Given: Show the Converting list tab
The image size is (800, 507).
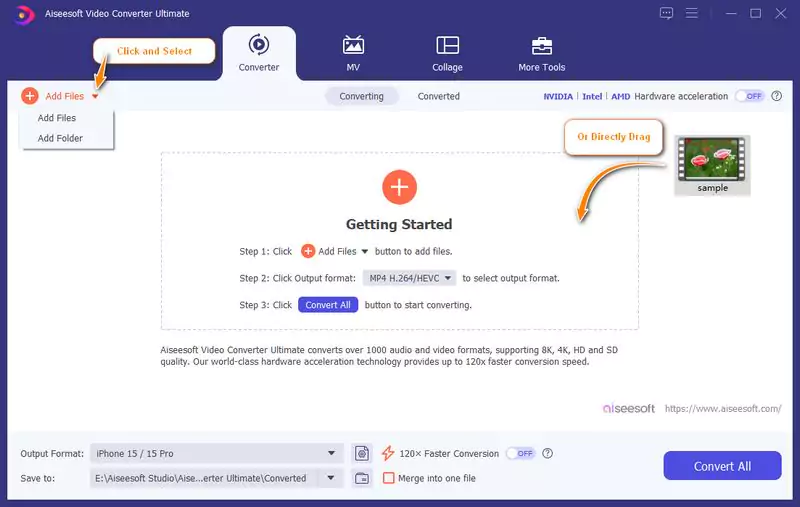Looking at the screenshot, I should [361, 96].
